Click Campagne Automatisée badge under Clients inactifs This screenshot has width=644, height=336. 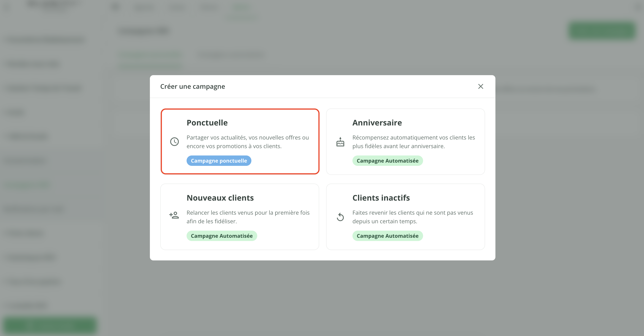[387, 236]
